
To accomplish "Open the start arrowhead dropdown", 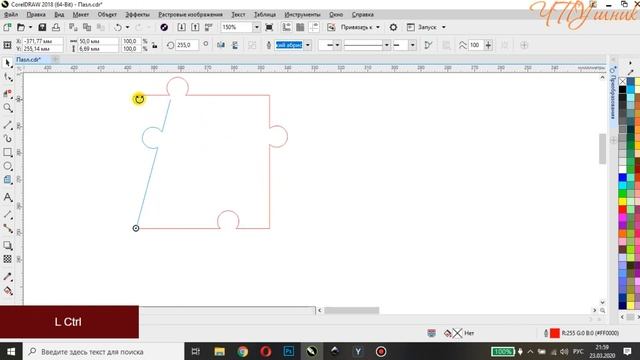I will click(337, 45).
